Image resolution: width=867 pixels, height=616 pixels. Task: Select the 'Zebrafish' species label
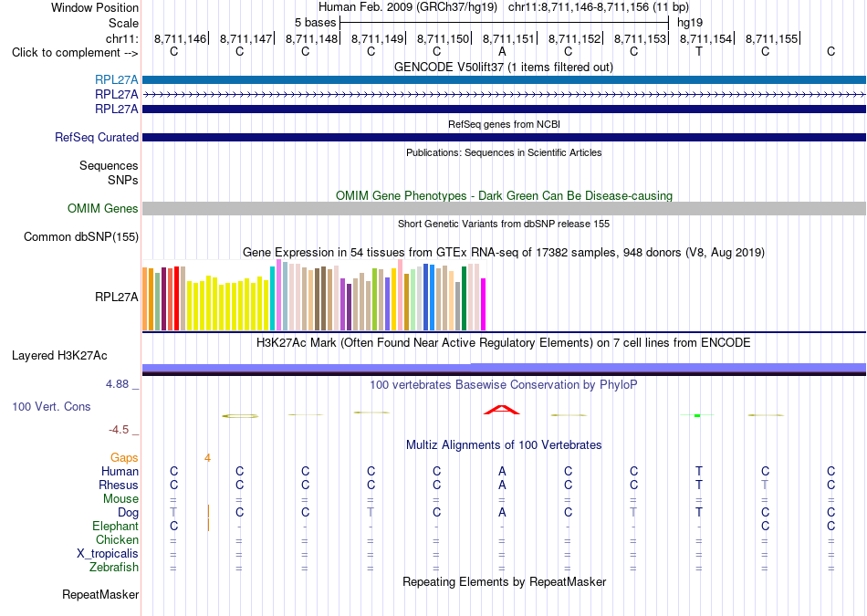click(114, 568)
